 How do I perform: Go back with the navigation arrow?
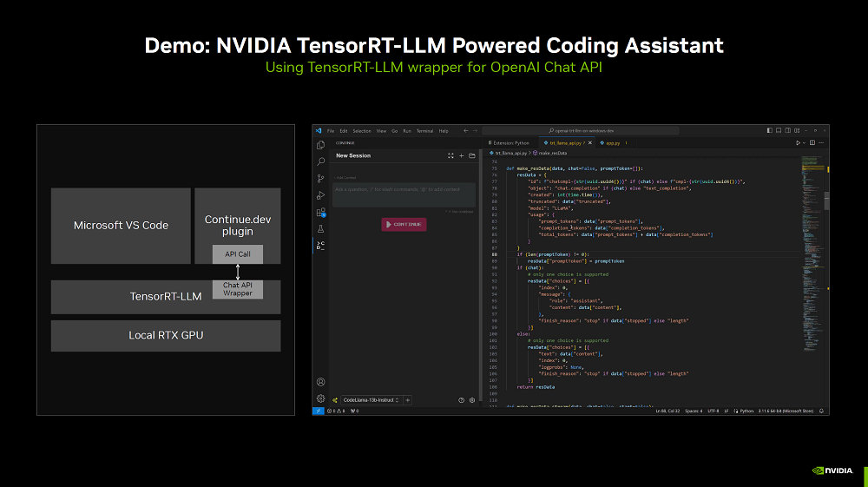(x=466, y=131)
